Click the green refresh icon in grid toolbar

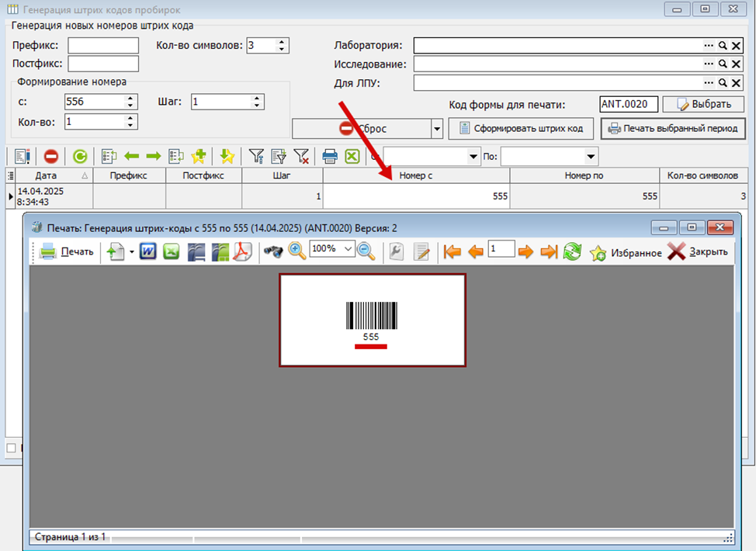[79, 156]
